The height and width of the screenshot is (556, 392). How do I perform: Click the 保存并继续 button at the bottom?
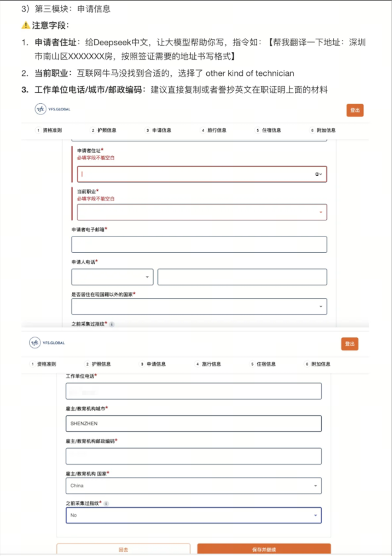click(263, 549)
